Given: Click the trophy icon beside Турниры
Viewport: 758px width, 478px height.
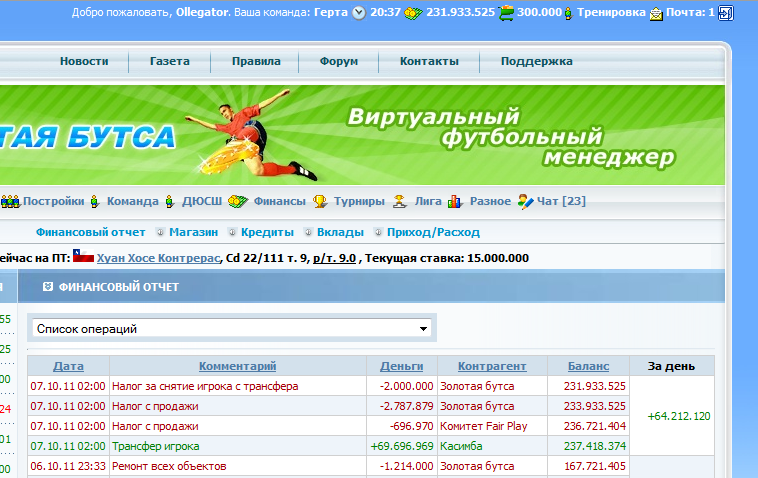Looking at the screenshot, I should click(320, 201).
